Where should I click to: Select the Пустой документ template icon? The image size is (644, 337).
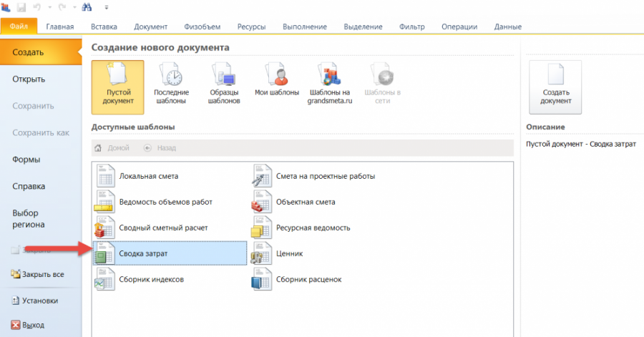118,87
